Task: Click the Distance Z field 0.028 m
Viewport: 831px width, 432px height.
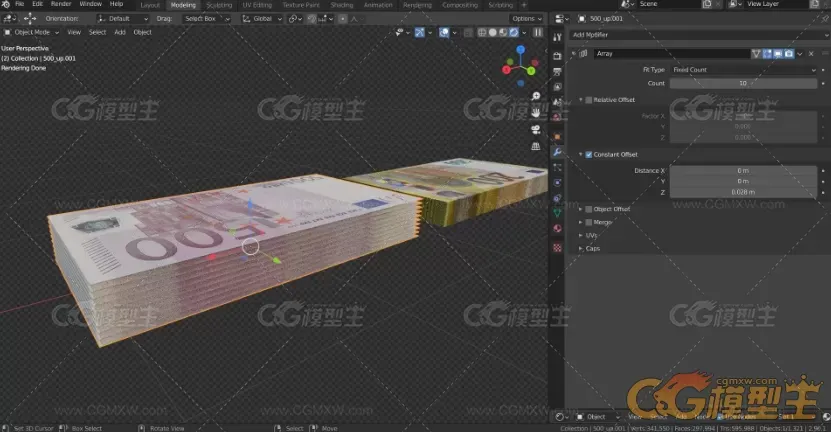Action: 744,192
